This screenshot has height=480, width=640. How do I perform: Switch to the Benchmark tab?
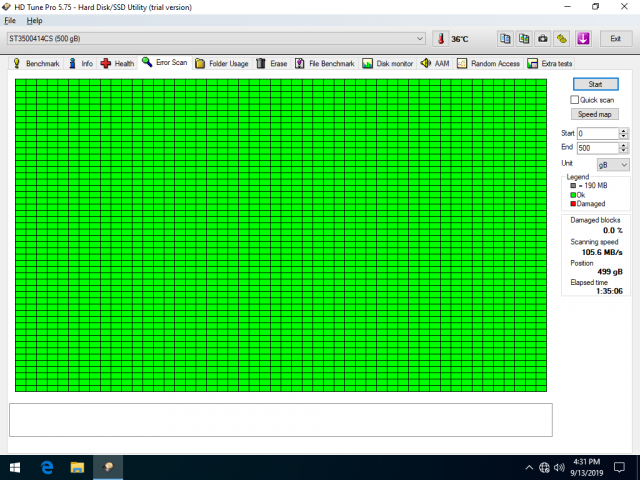36,63
